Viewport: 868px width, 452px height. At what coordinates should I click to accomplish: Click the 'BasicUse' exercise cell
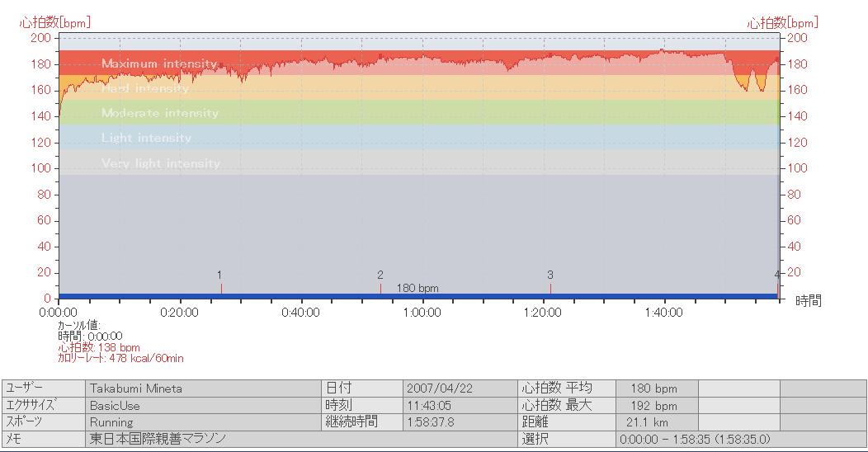[203, 406]
